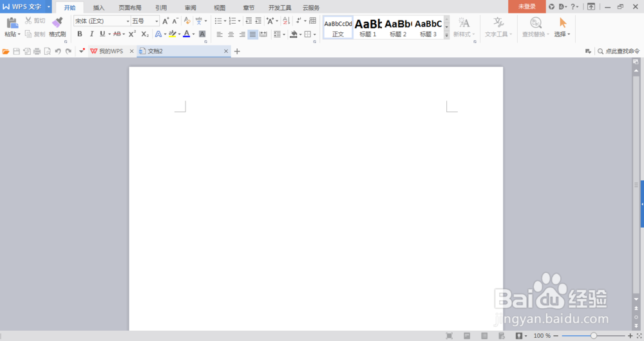Save document with floppy disk icon
Screen dimensions: 644x341
[x=17, y=51]
